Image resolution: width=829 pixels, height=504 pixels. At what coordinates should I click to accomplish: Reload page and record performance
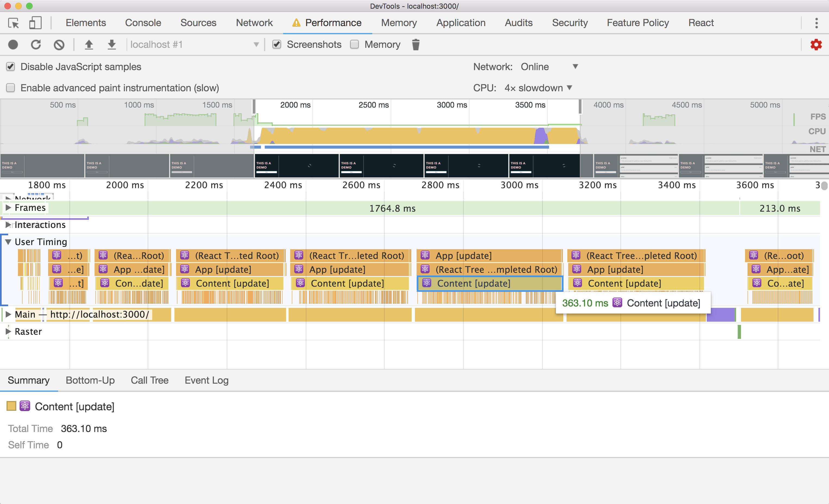click(36, 44)
